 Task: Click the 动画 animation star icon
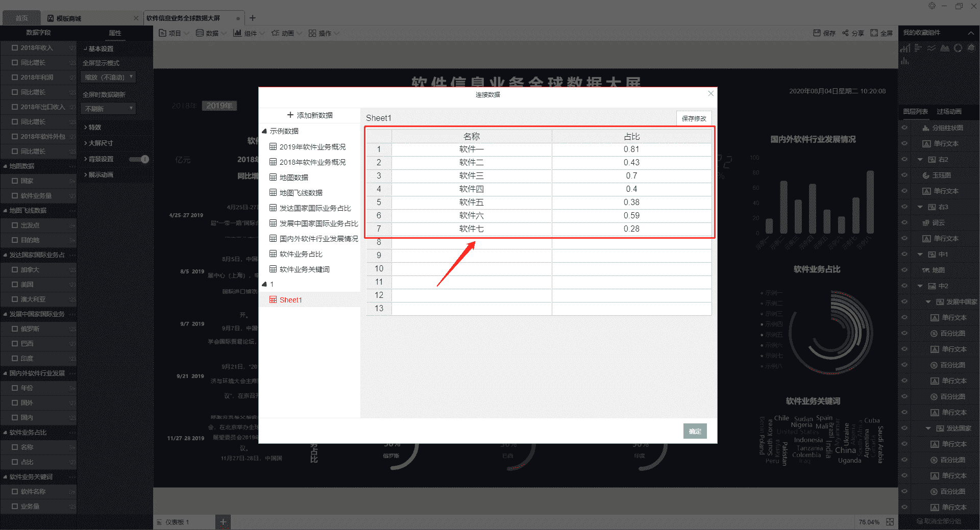tap(275, 33)
